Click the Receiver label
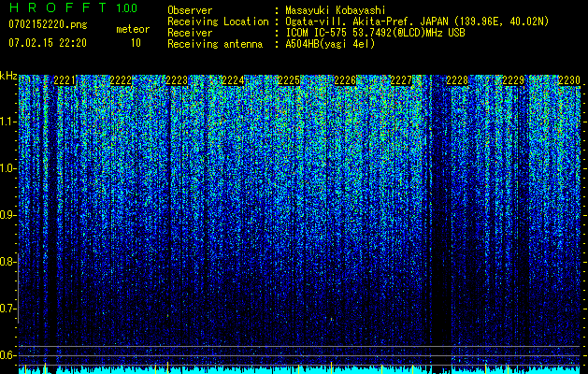The height and width of the screenshot is (374, 588). pos(190,33)
